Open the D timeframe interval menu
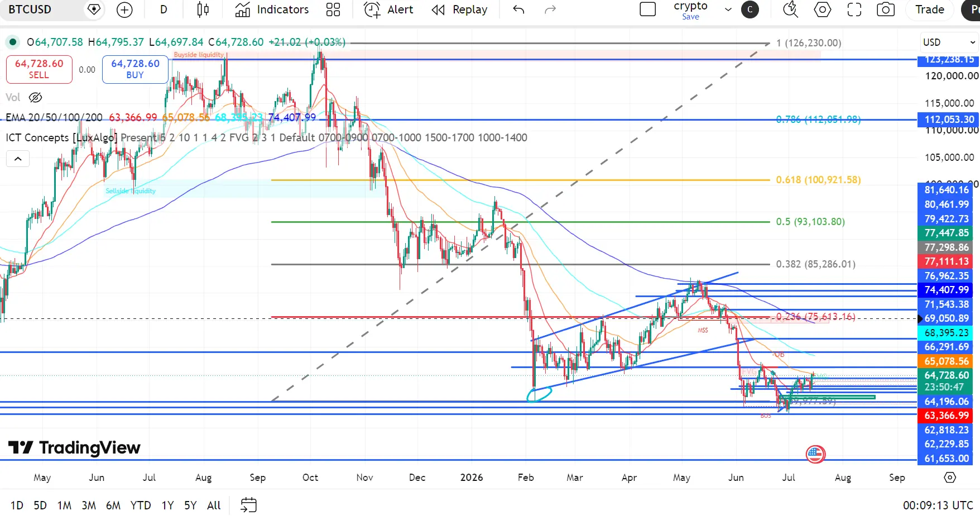Screen dimensions: 980x520 [x=164, y=9]
